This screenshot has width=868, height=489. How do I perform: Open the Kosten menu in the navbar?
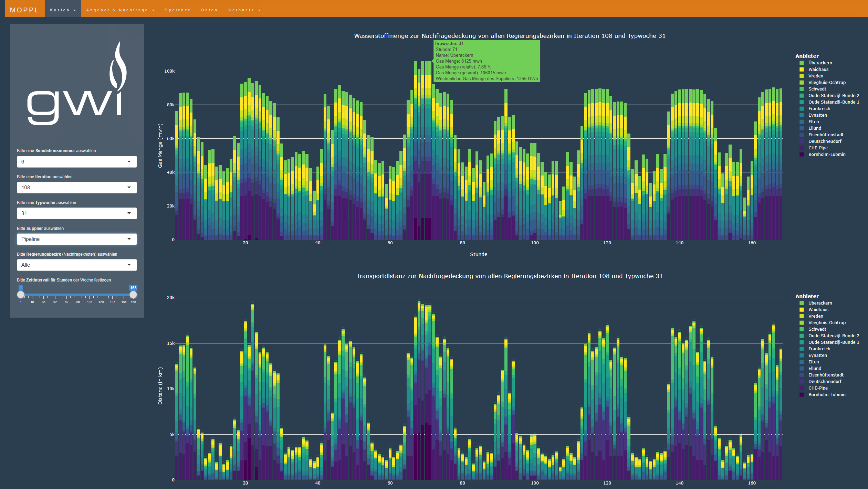[63, 10]
